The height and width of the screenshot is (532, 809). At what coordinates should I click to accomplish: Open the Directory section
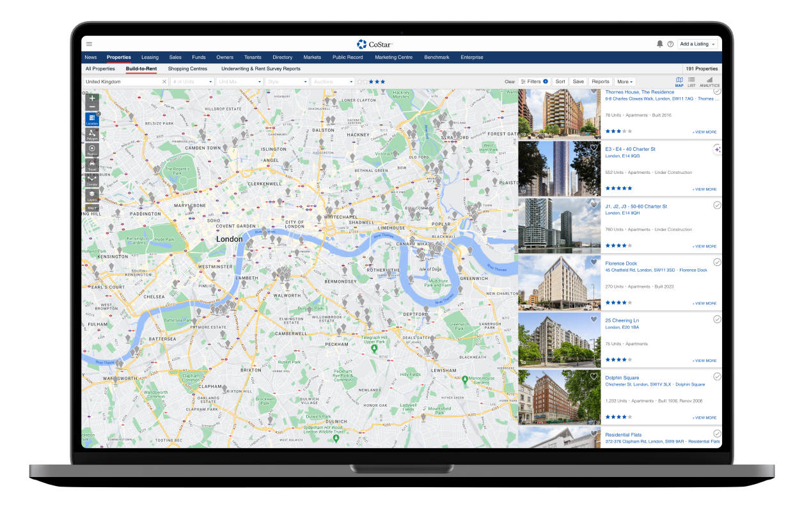click(x=283, y=58)
